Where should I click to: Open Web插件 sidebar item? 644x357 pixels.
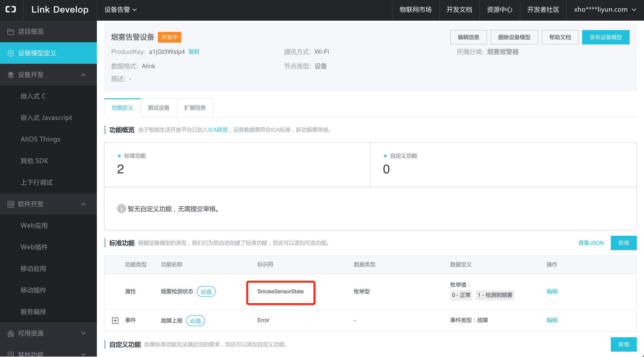(48, 247)
